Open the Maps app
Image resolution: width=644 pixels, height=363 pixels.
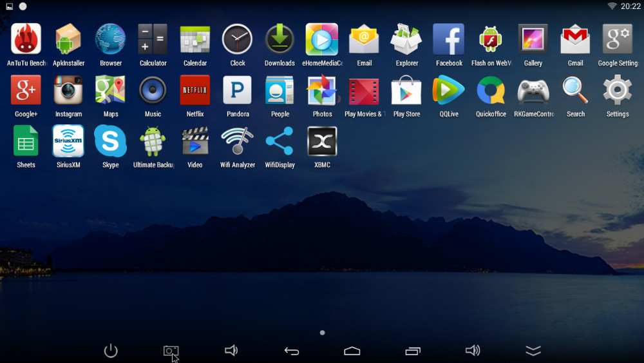pos(111,90)
